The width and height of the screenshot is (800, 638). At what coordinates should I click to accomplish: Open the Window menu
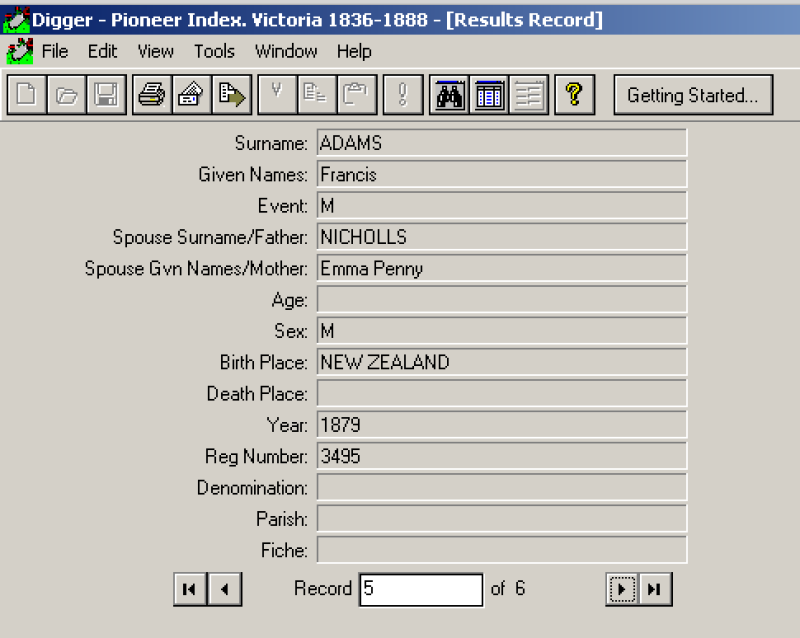286,51
